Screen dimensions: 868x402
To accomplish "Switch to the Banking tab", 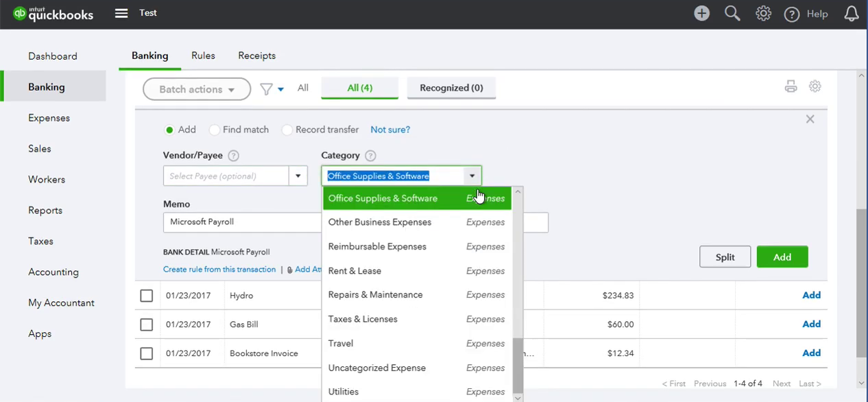I will [150, 56].
